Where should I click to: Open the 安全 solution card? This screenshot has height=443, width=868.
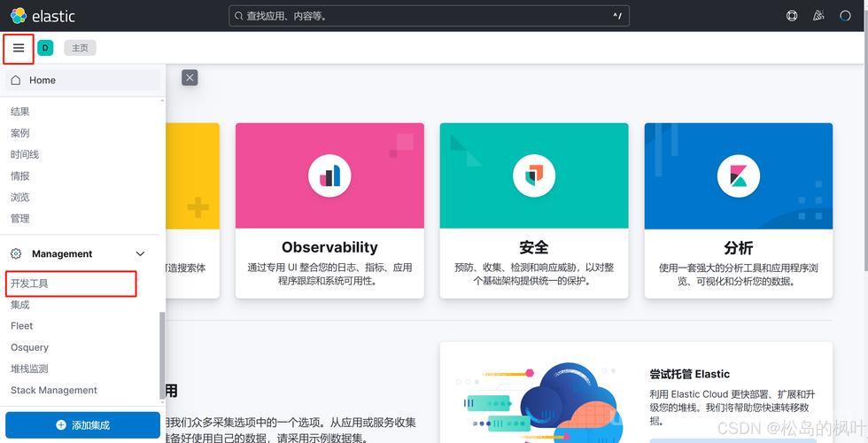534,211
